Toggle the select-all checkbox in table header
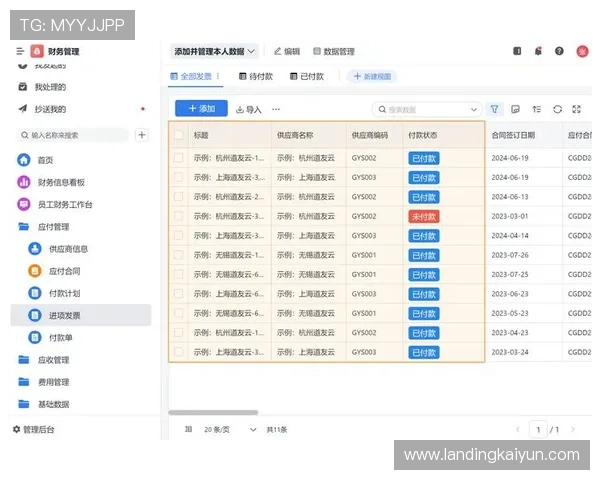 point(178,135)
